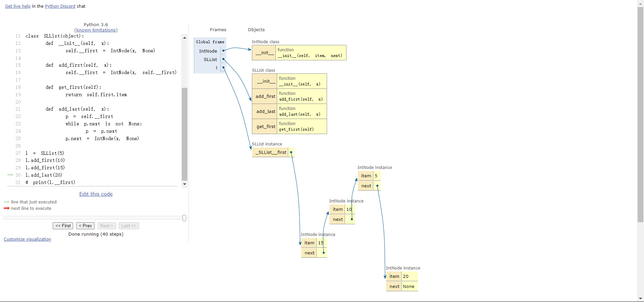Click the 'IntNode class' object label

click(266, 42)
